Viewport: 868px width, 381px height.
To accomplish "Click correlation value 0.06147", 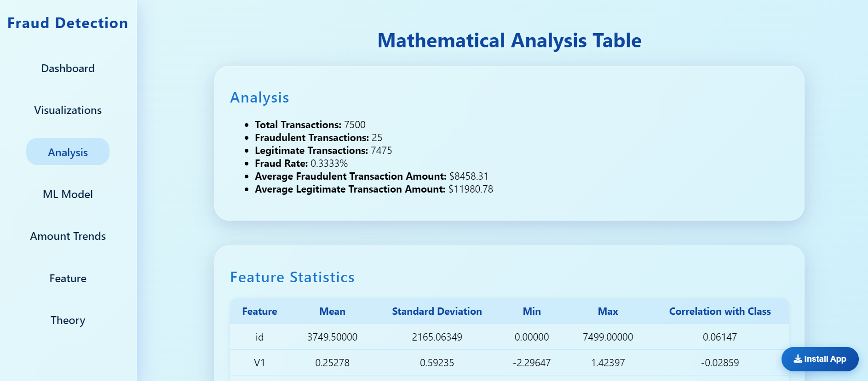I will (720, 337).
